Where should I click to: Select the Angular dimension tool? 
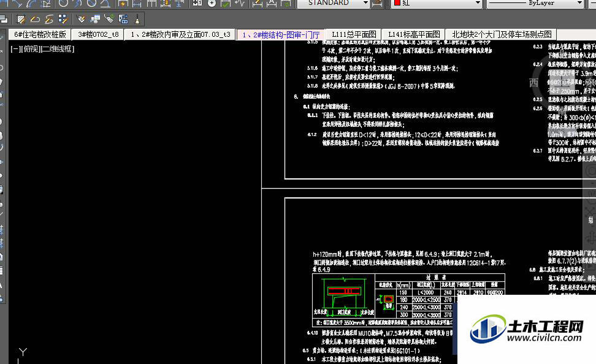105,4
